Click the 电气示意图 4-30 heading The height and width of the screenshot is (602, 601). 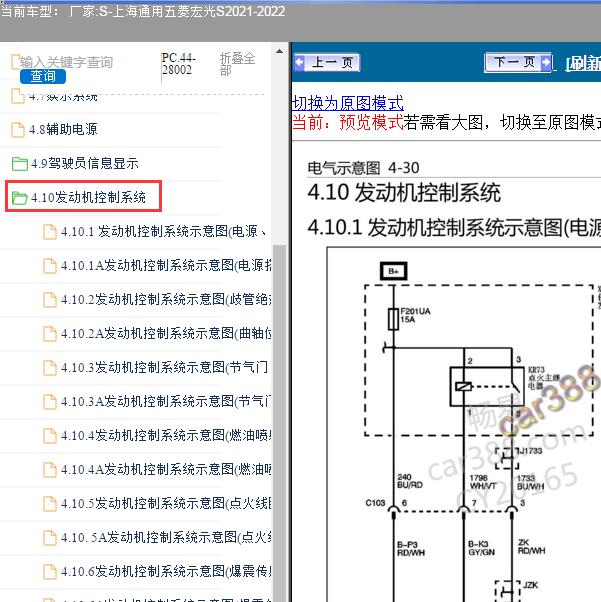363,168
